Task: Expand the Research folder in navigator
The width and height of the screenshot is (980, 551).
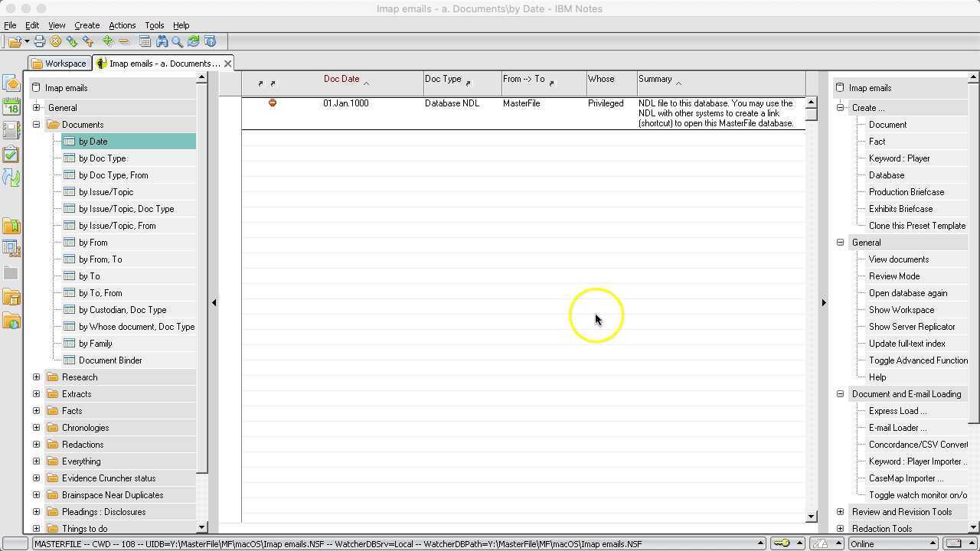Action: coord(36,377)
